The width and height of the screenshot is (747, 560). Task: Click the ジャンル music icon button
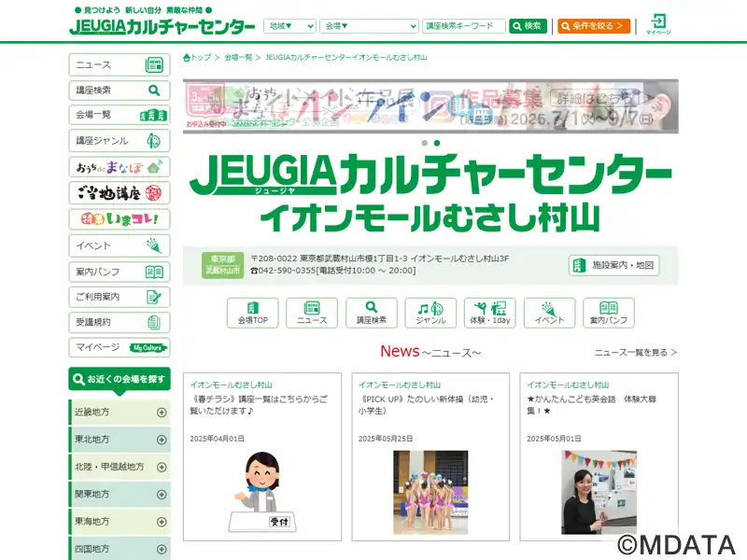430,313
